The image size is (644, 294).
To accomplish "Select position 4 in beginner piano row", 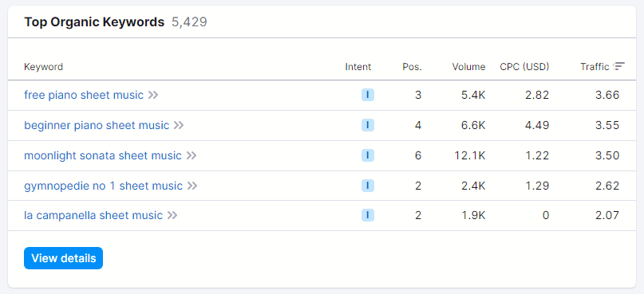I will 418,125.
